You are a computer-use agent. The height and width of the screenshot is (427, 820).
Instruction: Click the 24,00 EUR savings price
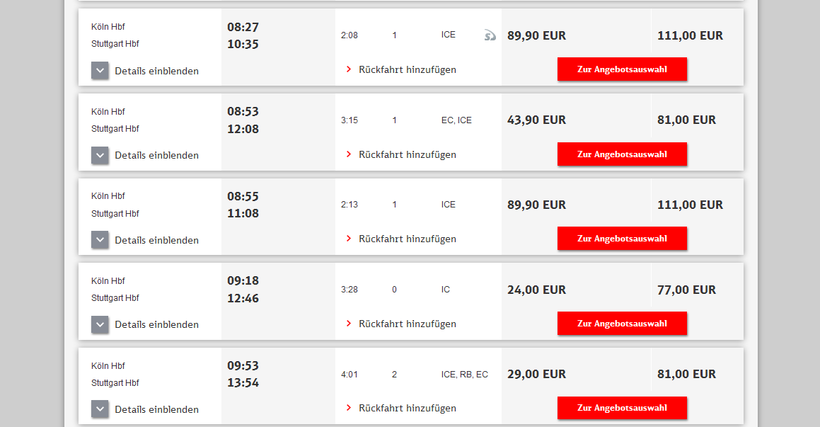click(x=536, y=290)
